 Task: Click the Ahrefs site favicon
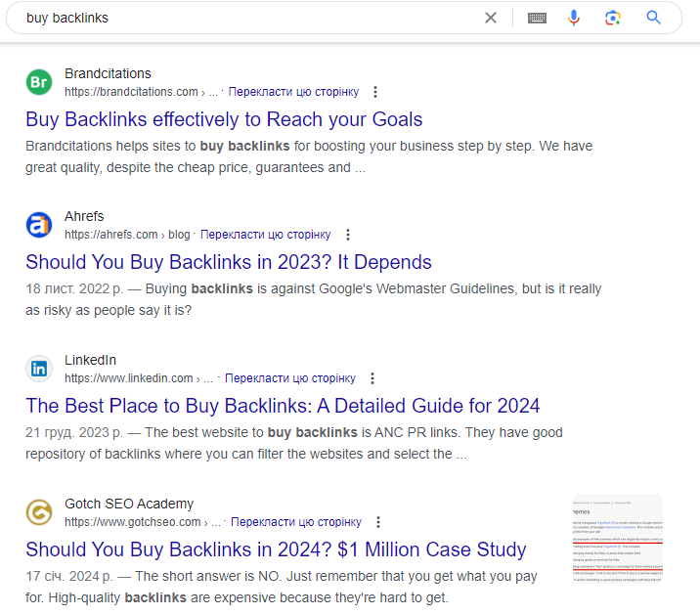[x=39, y=225]
